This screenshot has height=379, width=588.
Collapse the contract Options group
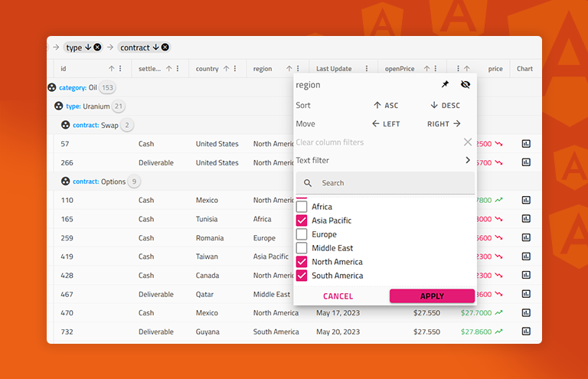pos(66,181)
